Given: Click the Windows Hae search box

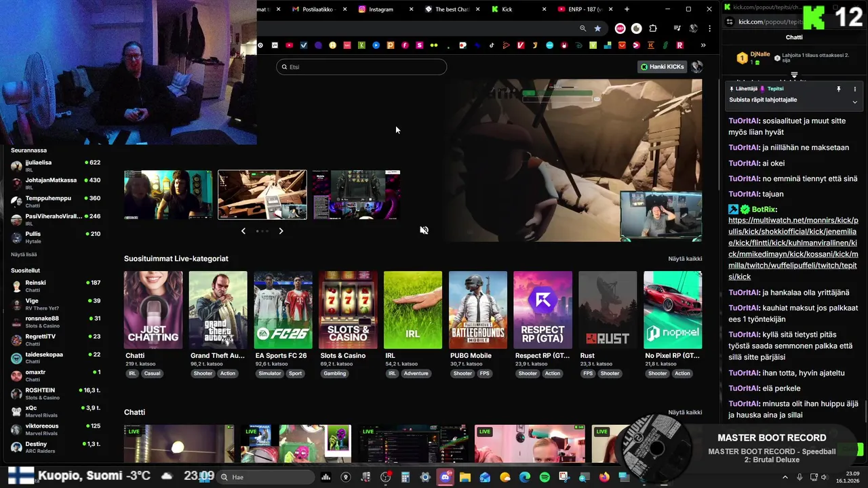Looking at the screenshot, I should [x=266, y=477].
